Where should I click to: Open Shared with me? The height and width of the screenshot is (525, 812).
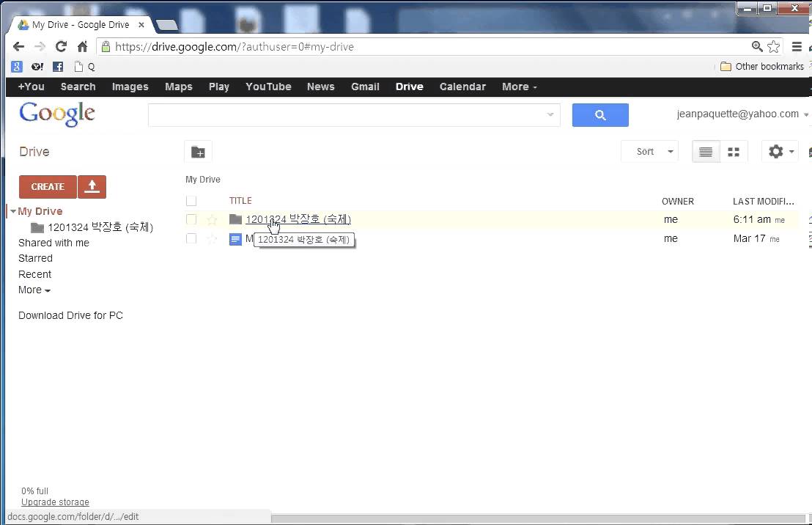(53, 243)
